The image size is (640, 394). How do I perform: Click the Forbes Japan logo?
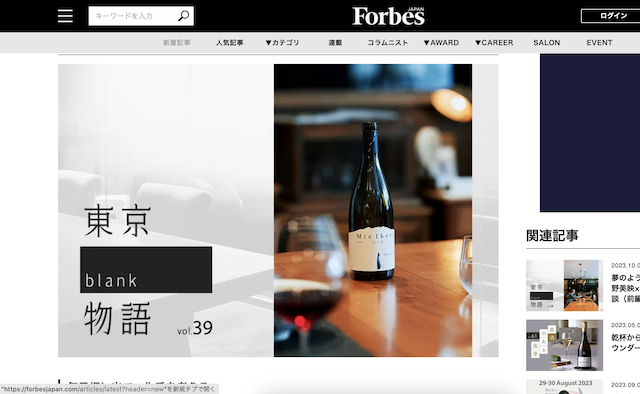tap(388, 16)
